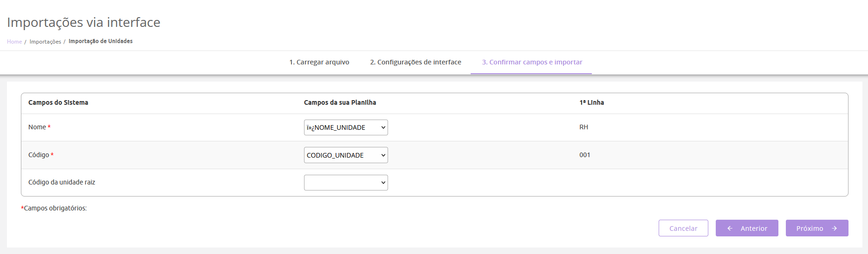Navigate to Importações in the breadcrumb

tap(45, 42)
